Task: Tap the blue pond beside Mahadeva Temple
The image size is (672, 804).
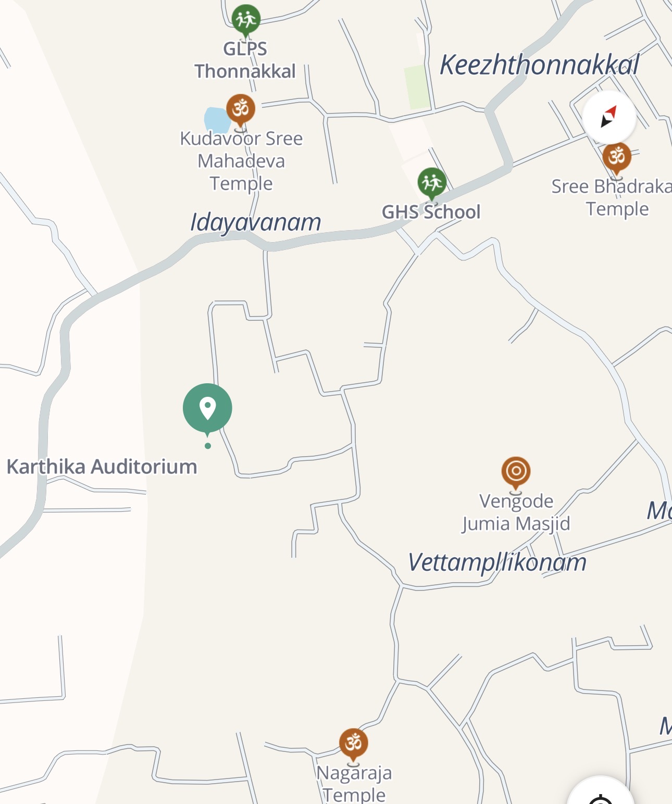Action: (216, 120)
